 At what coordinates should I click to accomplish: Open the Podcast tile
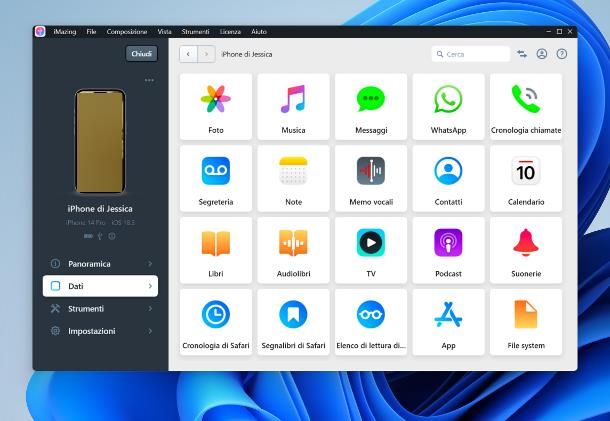tap(448, 250)
